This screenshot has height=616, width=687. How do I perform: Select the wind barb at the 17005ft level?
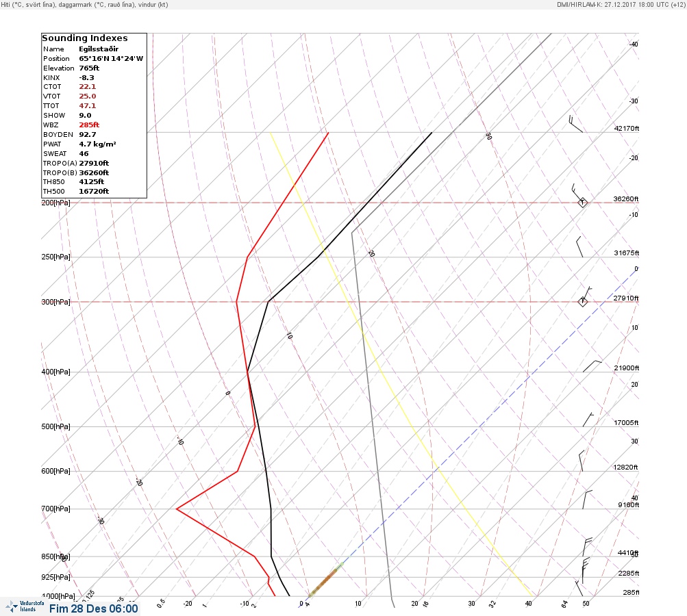click(x=588, y=420)
